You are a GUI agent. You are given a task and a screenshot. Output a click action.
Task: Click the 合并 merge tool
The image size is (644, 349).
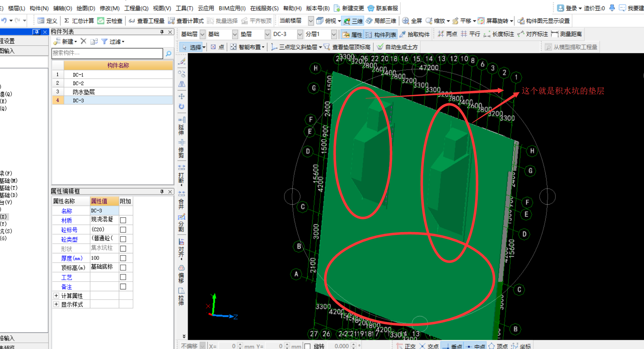(181, 200)
